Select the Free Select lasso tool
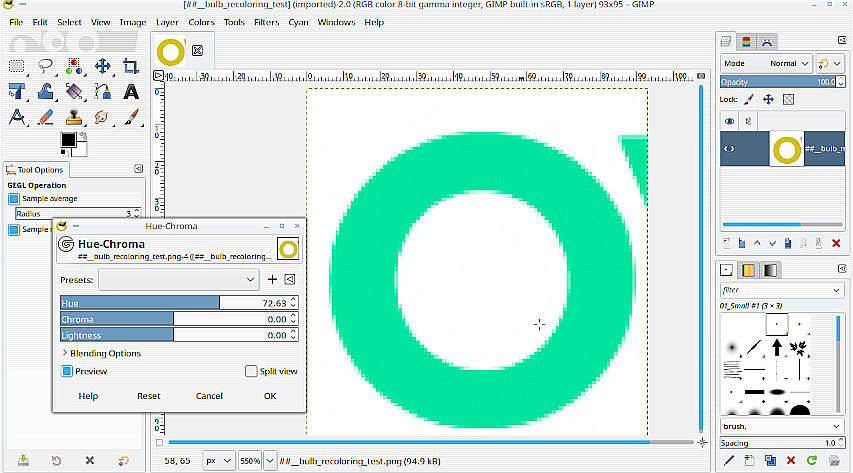The width and height of the screenshot is (853, 473). coord(45,66)
